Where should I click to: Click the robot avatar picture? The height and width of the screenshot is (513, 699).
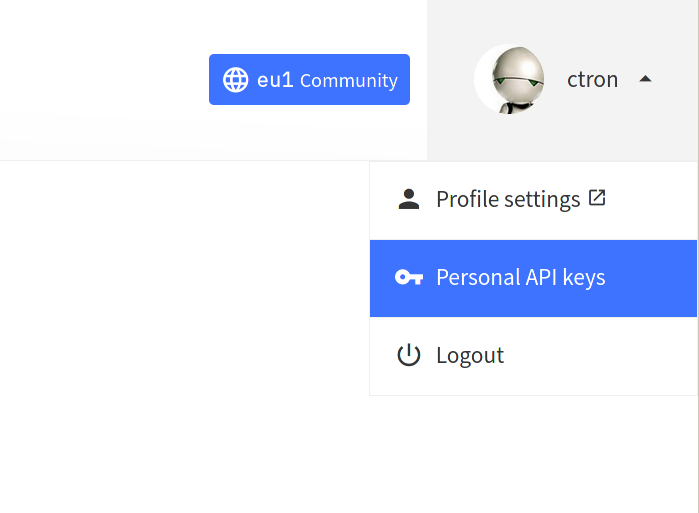(x=510, y=79)
